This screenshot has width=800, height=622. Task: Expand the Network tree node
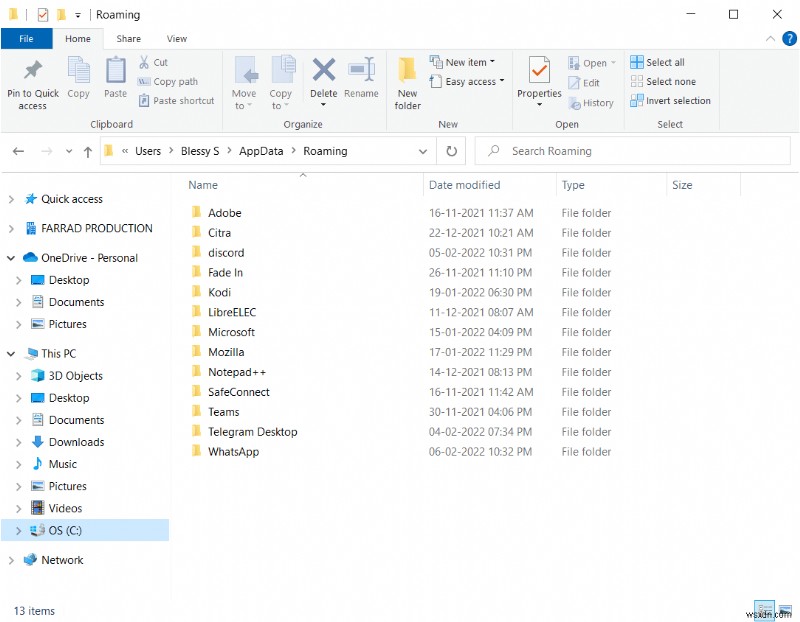pyautogui.click(x=11, y=560)
